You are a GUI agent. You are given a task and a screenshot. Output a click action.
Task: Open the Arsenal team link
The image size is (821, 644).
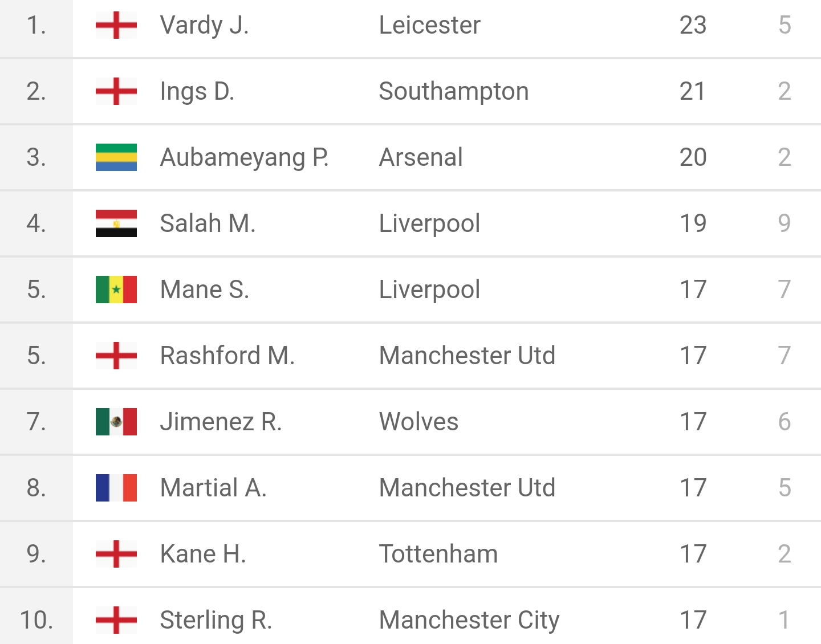click(421, 157)
